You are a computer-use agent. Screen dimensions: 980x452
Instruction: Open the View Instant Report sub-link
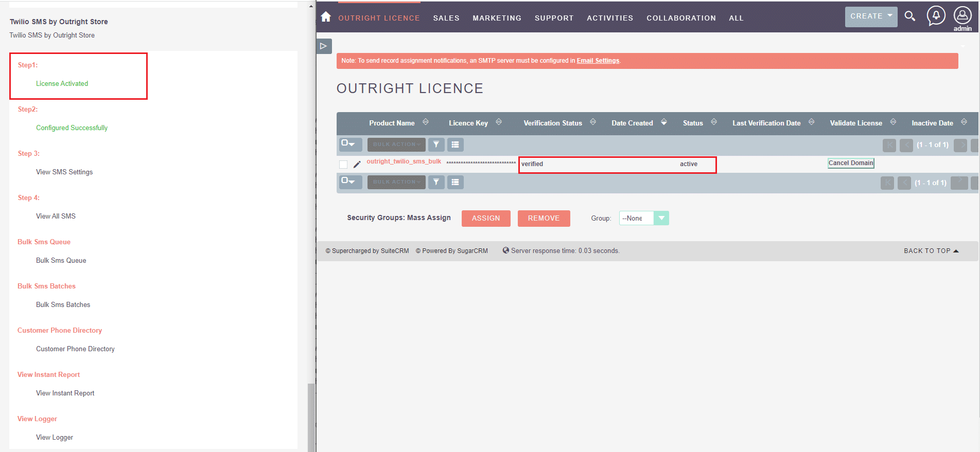tap(65, 393)
